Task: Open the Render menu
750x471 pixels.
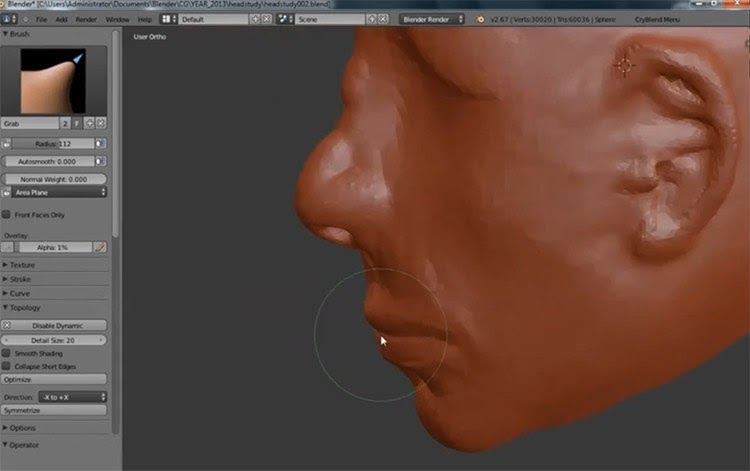Action: (x=86, y=20)
